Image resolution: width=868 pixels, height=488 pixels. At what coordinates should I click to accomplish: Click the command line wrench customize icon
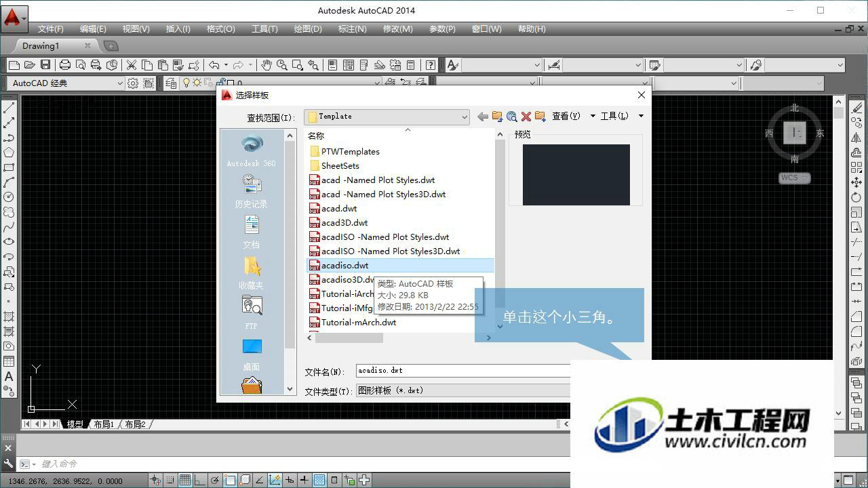click(x=8, y=464)
